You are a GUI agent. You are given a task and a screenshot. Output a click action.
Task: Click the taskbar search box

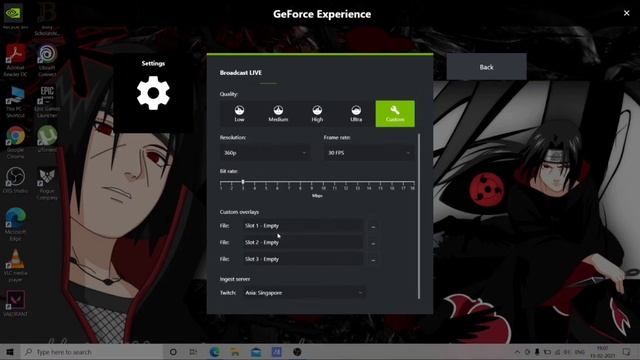coord(92,352)
